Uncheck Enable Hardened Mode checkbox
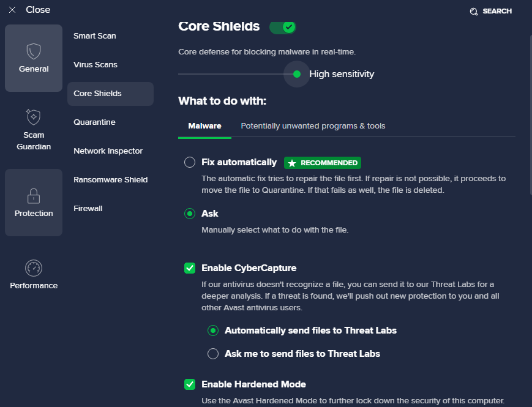 pos(190,384)
